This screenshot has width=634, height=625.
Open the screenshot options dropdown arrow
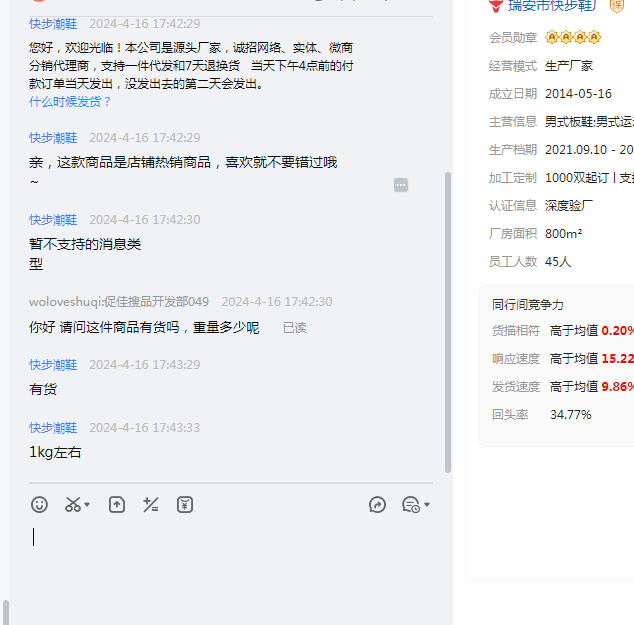[87, 505]
